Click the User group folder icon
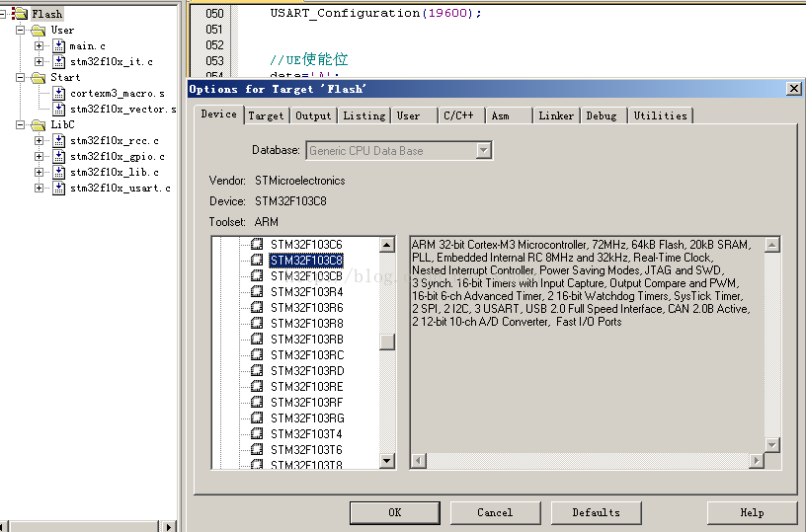The height and width of the screenshot is (532, 806). pyautogui.click(x=39, y=31)
